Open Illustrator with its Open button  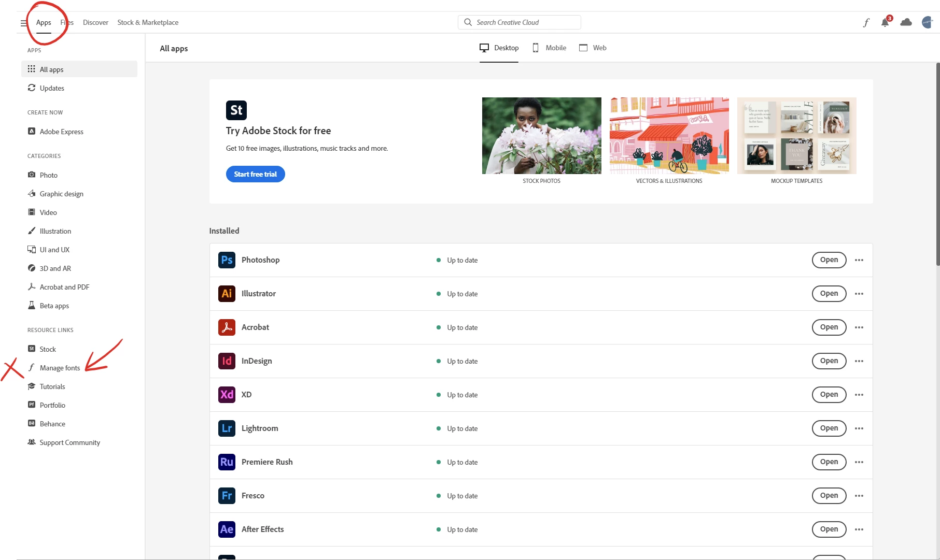point(829,294)
